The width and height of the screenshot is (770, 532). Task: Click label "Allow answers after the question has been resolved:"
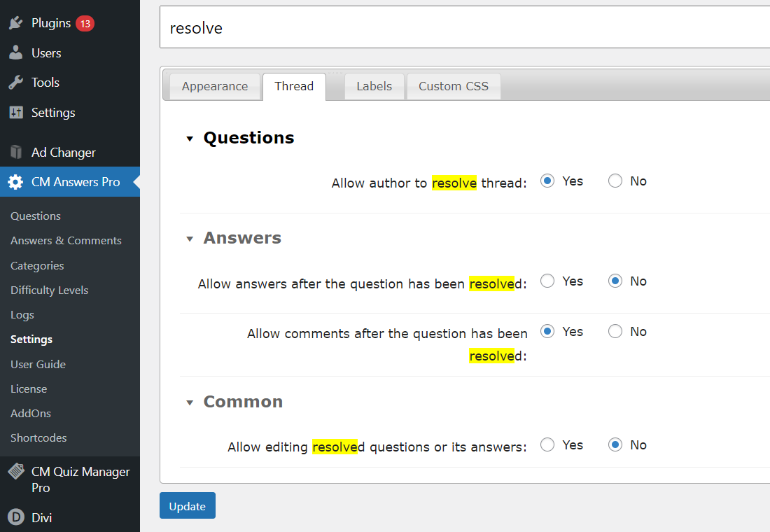(362, 284)
